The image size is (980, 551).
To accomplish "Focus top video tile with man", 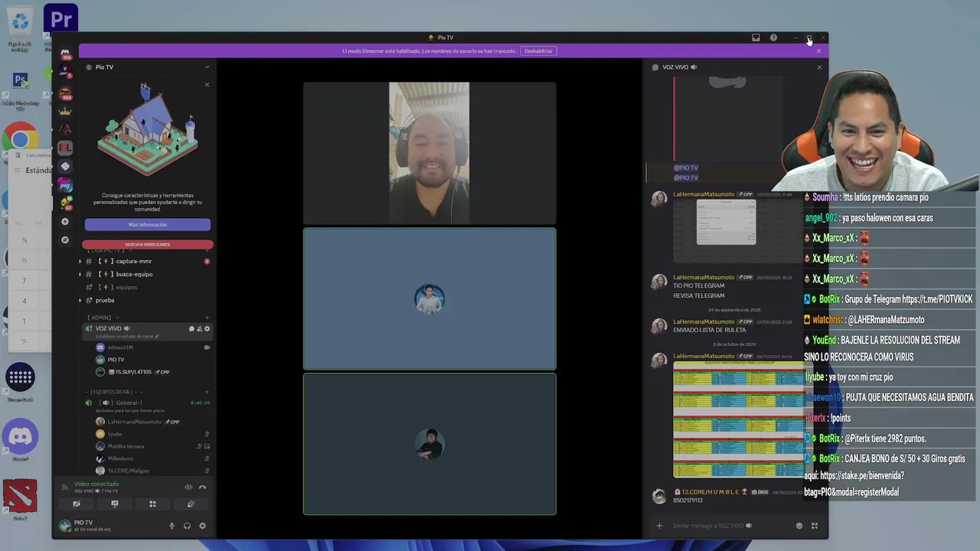I will pyautogui.click(x=430, y=153).
